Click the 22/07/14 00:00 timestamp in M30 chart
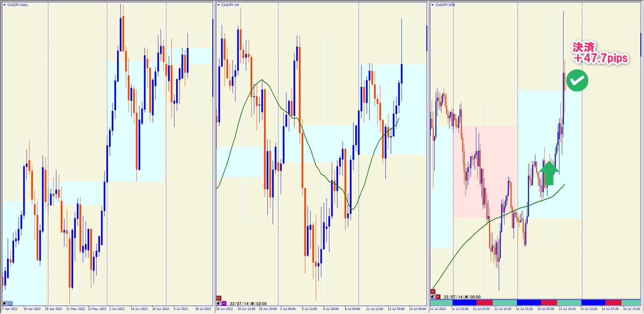Image resolution: width=644 pixels, height=314 pixels. pos(462,297)
